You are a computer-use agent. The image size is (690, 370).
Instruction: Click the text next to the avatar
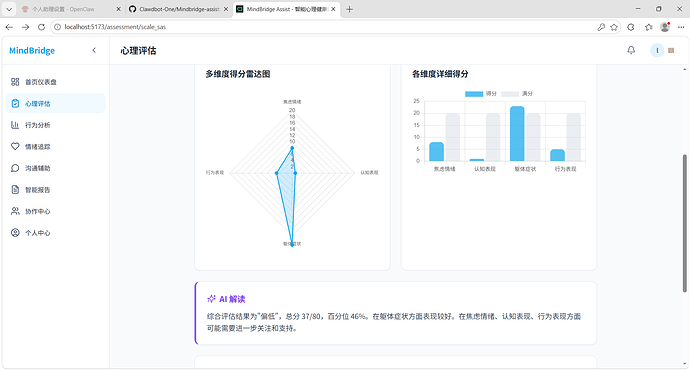pyautogui.click(x=671, y=51)
